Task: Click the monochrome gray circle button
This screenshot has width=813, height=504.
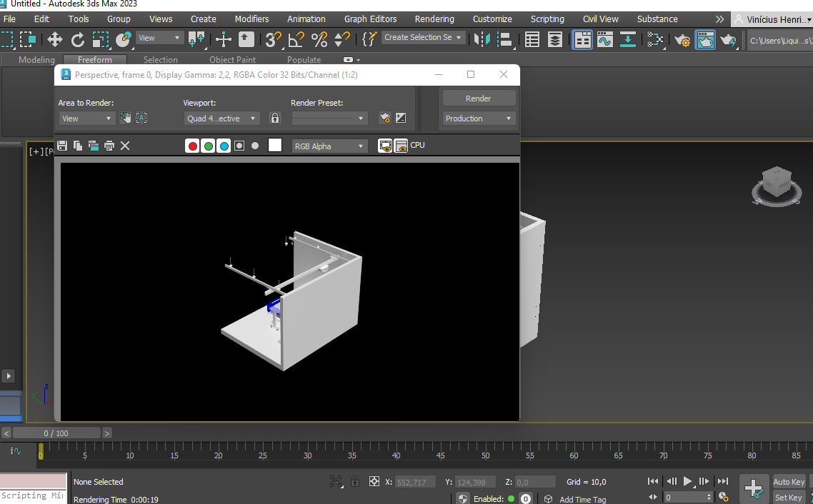Action: coord(255,146)
